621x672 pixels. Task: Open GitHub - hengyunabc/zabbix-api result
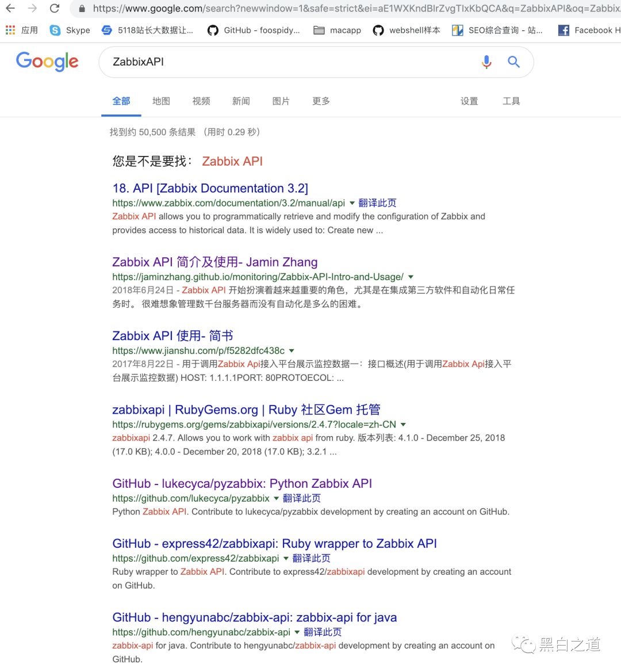[x=254, y=617]
